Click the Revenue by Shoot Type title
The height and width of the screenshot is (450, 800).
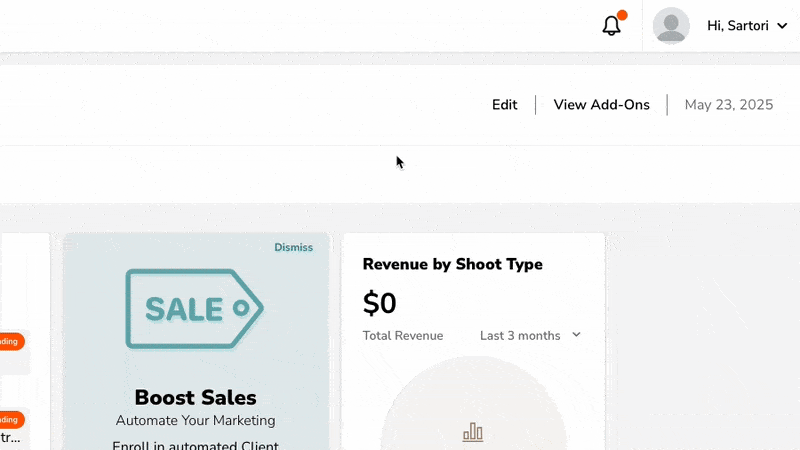click(452, 265)
